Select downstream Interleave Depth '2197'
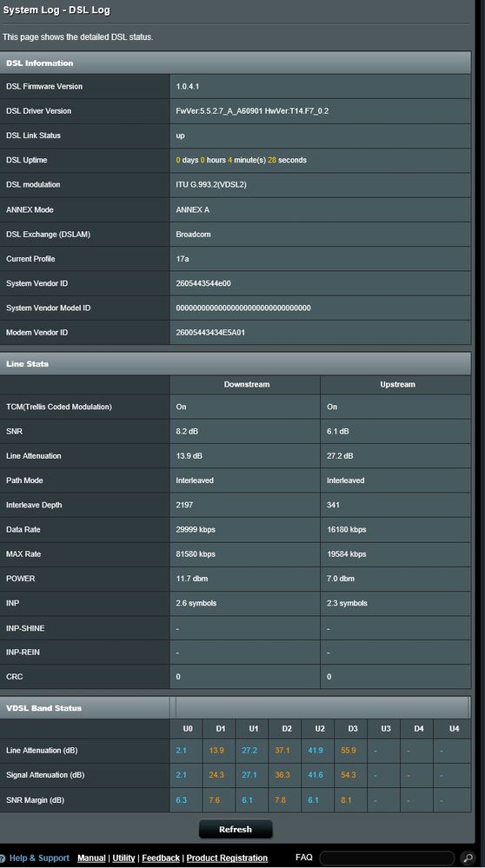The height and width of the screenshot is (868, 485). coord(184,505)
